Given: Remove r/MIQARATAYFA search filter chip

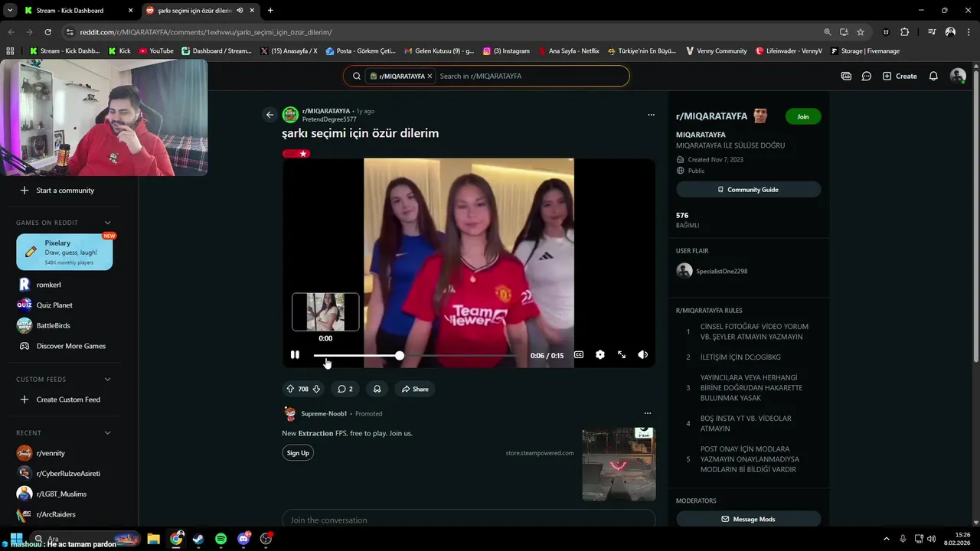Looking at the screenshot, I should pyautogui.click(x=430, y=77).
